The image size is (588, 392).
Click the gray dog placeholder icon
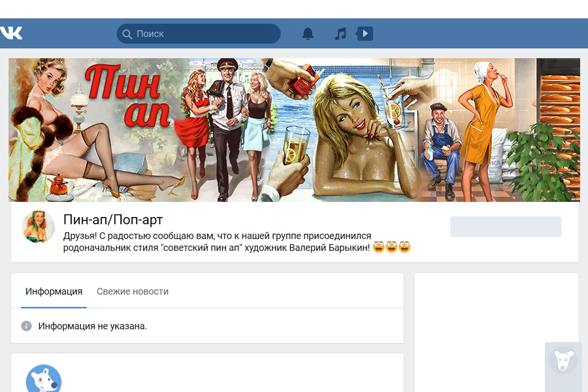click(563, 361)
